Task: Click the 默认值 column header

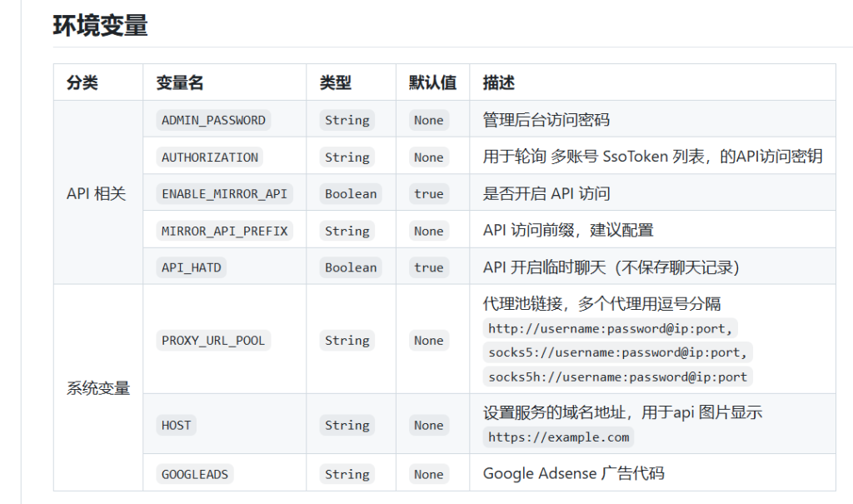Action: pos(432,82)
